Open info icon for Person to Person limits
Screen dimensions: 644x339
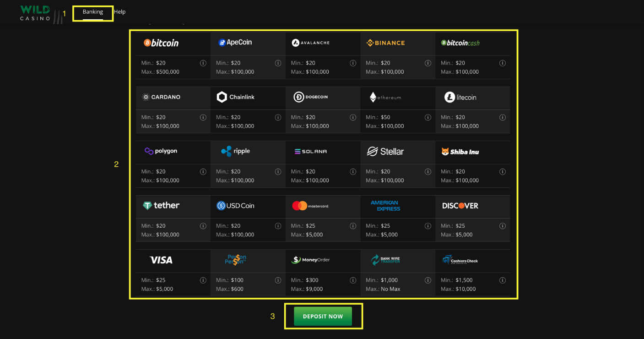pos(278,280)
